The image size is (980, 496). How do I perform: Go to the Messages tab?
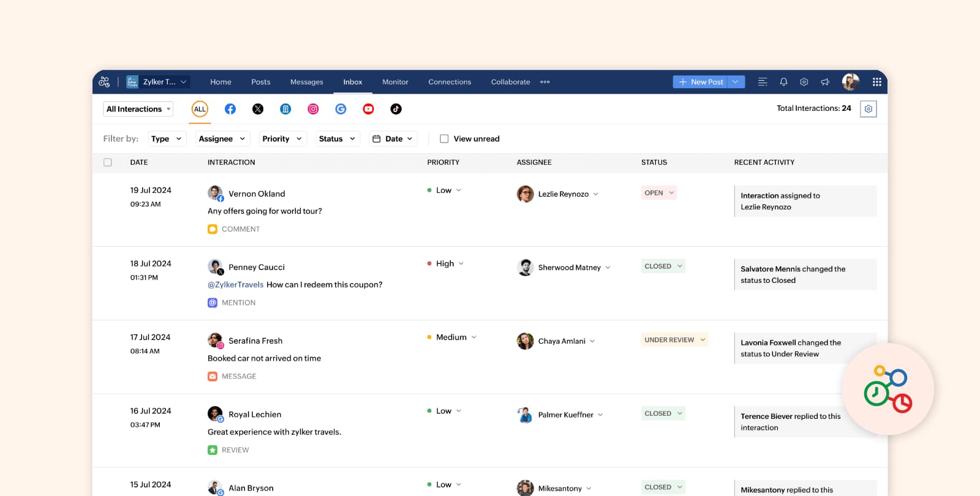[306, 81]
